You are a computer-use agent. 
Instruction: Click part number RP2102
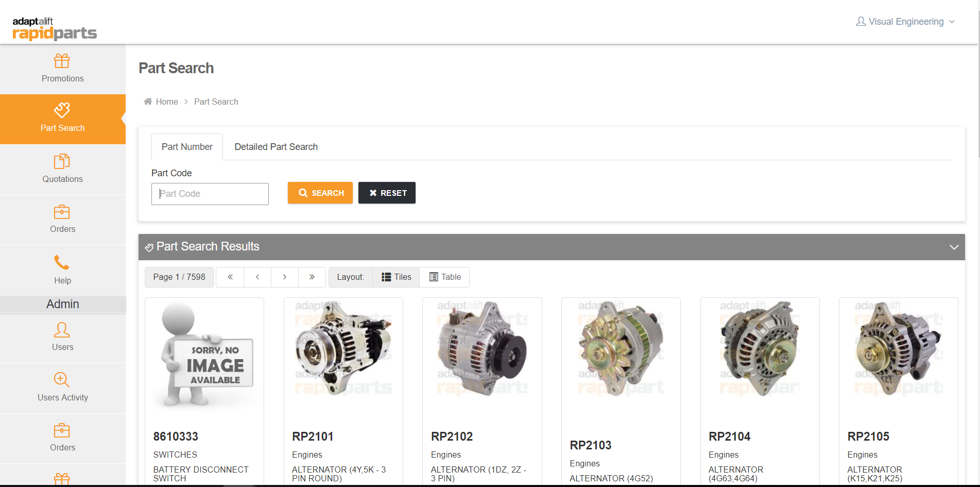click(452, 436)
